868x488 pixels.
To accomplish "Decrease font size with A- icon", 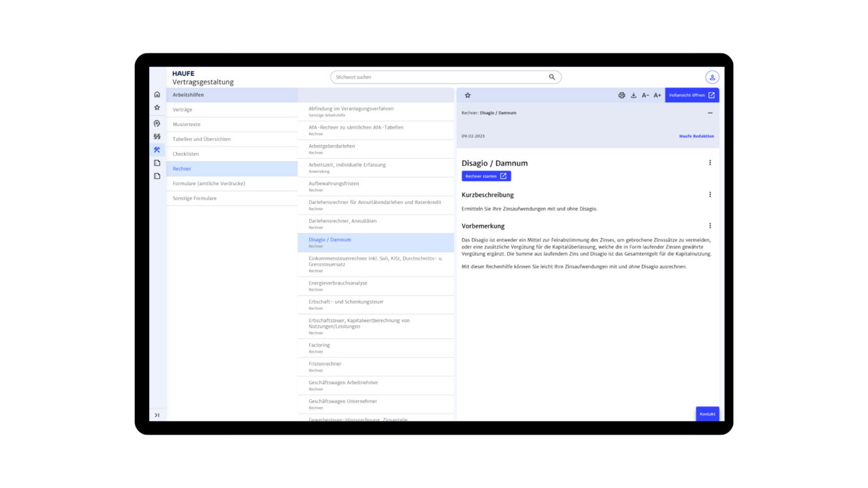I will coord(645,96).
